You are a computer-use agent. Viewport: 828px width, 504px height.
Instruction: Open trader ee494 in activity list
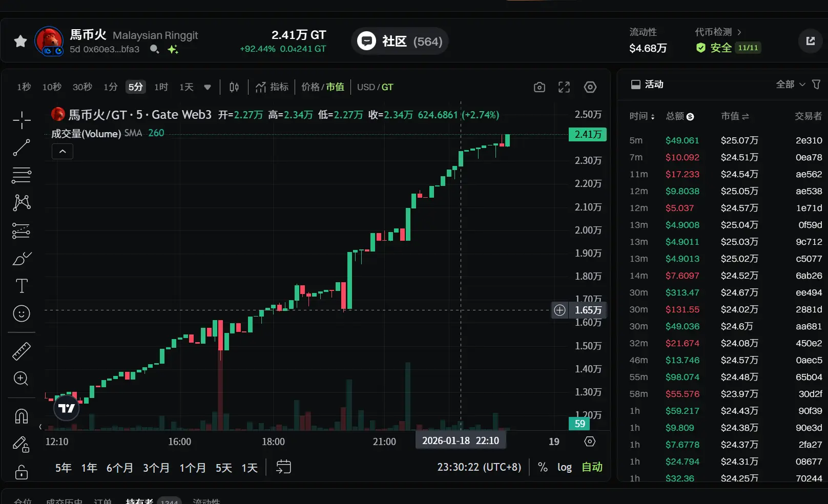(809, 292)
